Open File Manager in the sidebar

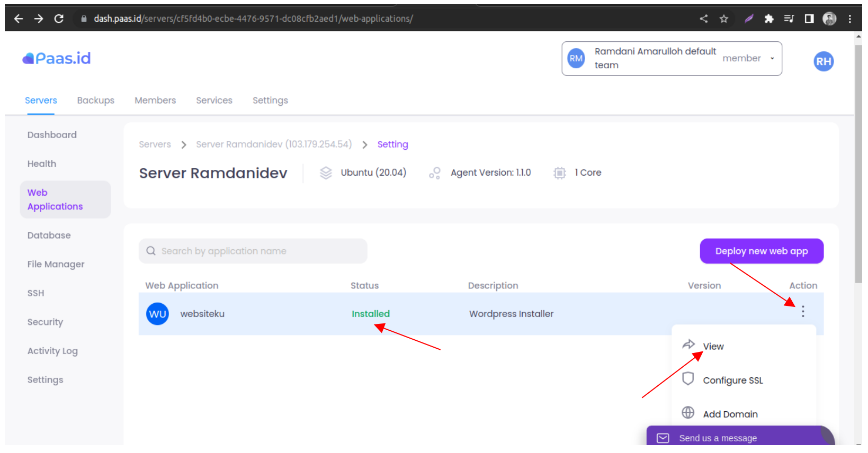pyautogui.click(x=56, y=264)
